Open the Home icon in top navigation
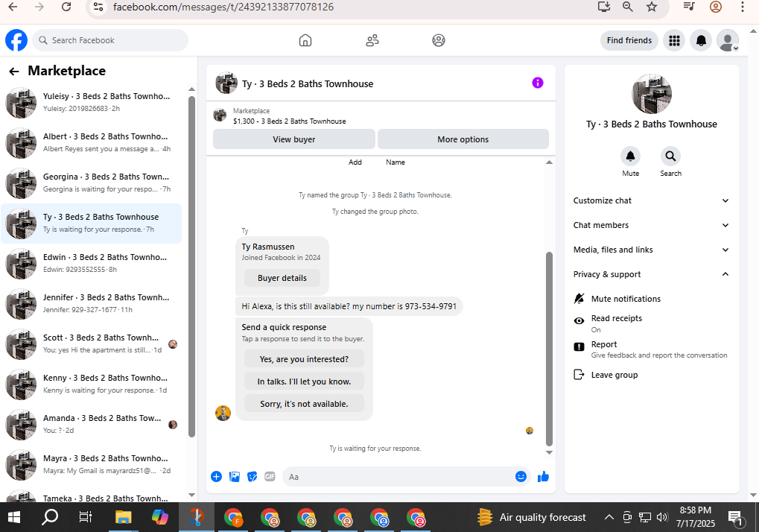This screenshot has width=759, height=532. point(305,40)
